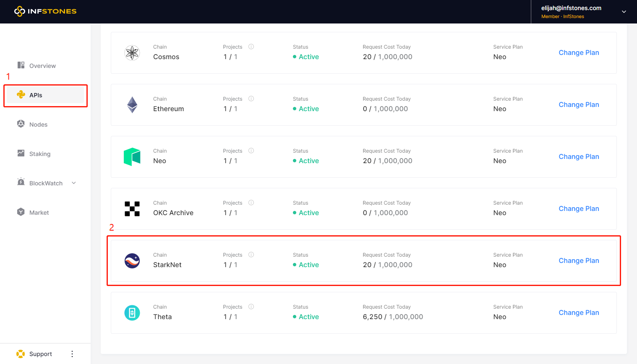Viewport: 637px width, 364px height.
Task: Click the Overview sidebar icon
Action: click(21, 65)
